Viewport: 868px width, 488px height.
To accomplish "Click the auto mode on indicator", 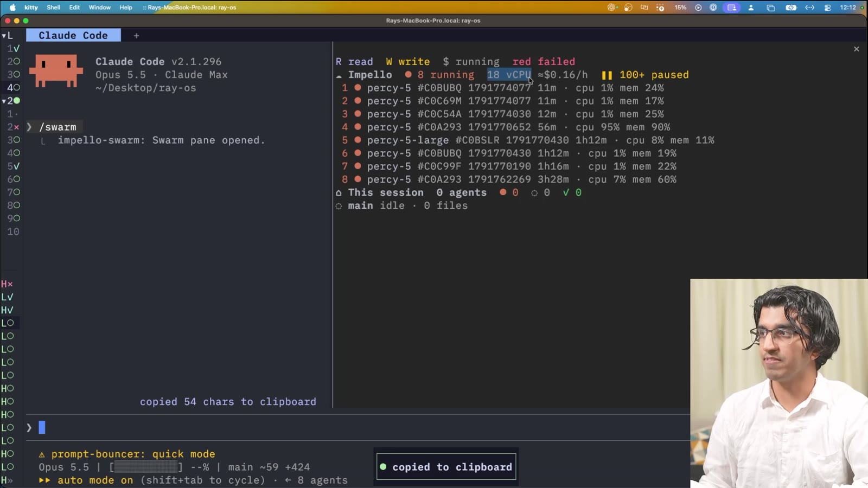I will (86, 480).
